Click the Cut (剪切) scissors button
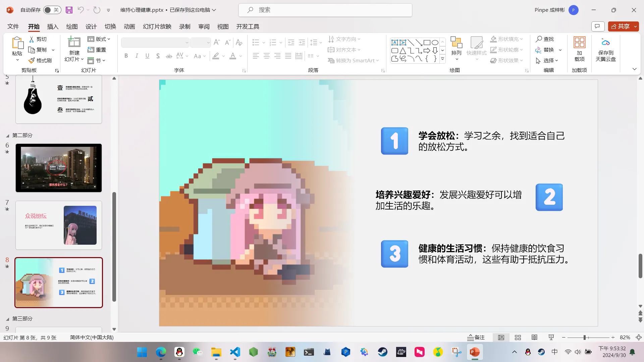This screenshot has height=362, width=644. [38, 39]
